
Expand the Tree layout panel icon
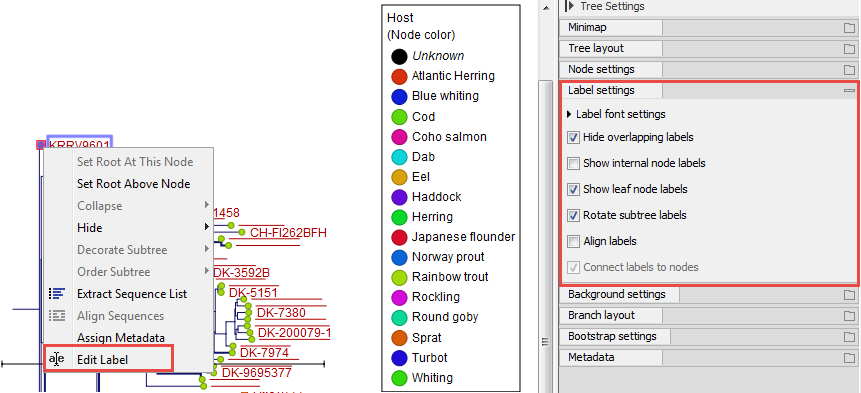coord(849,49)
